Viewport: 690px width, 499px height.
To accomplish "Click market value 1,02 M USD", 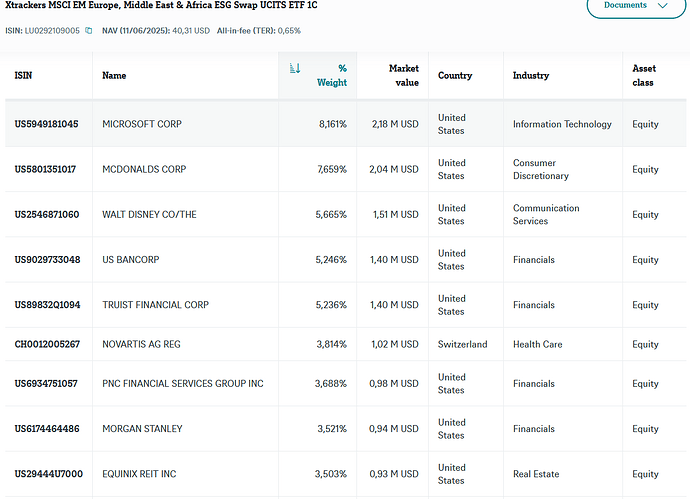I will 395,345.
